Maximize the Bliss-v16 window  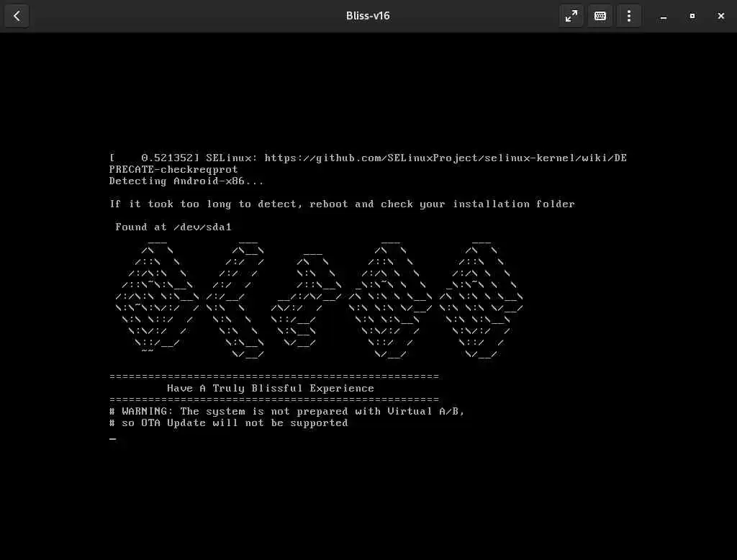pyautogui.click(x=692, y=16)
